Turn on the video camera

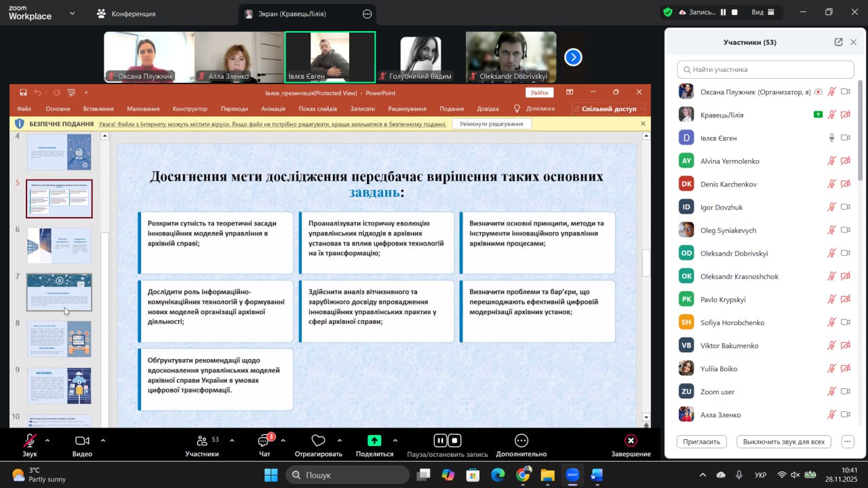(x=82, y=441)
